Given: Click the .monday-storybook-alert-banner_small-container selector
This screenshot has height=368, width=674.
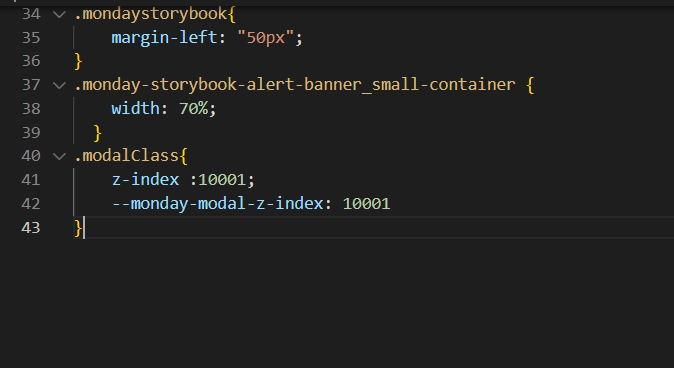Looking at the screenshot, I should click(294, 85).
